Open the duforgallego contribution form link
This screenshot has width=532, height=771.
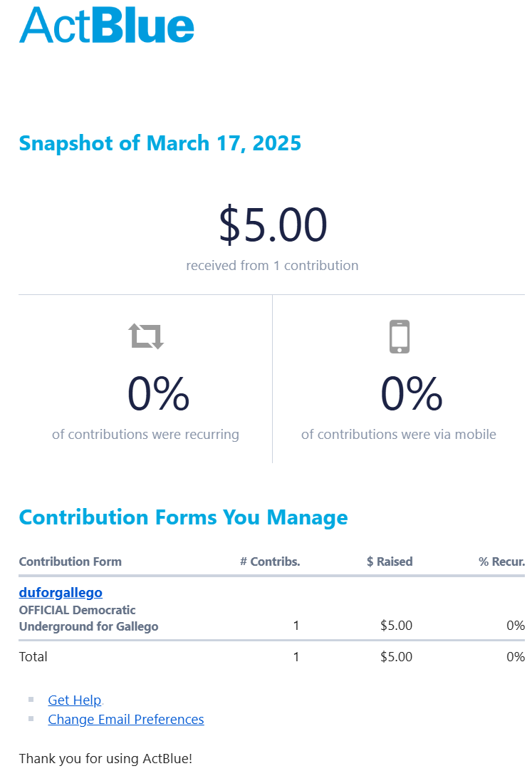[61, 592]
